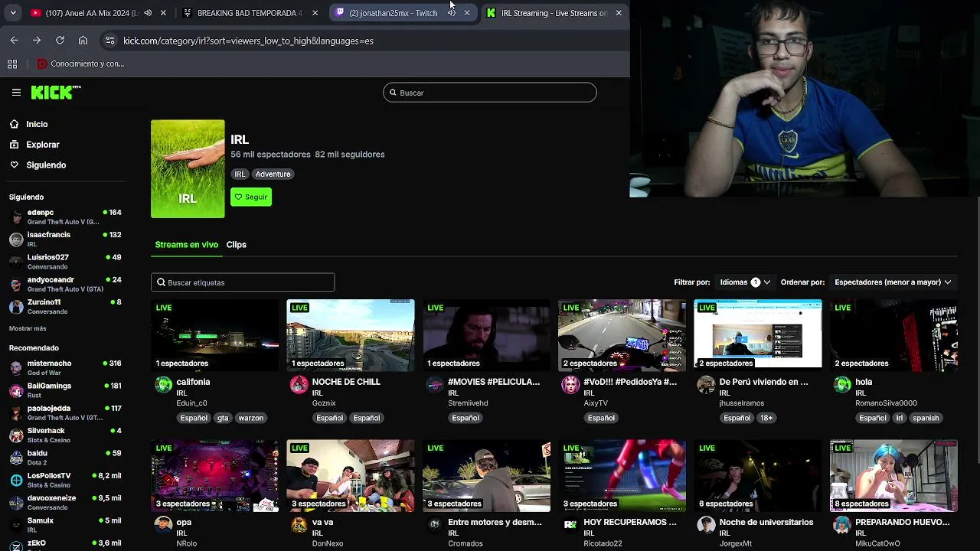The width and height of the screenshot is (980, 551).
Task: Open the NOCHE DE CHILL stream thumbnail
Action: tap(351, 334)
